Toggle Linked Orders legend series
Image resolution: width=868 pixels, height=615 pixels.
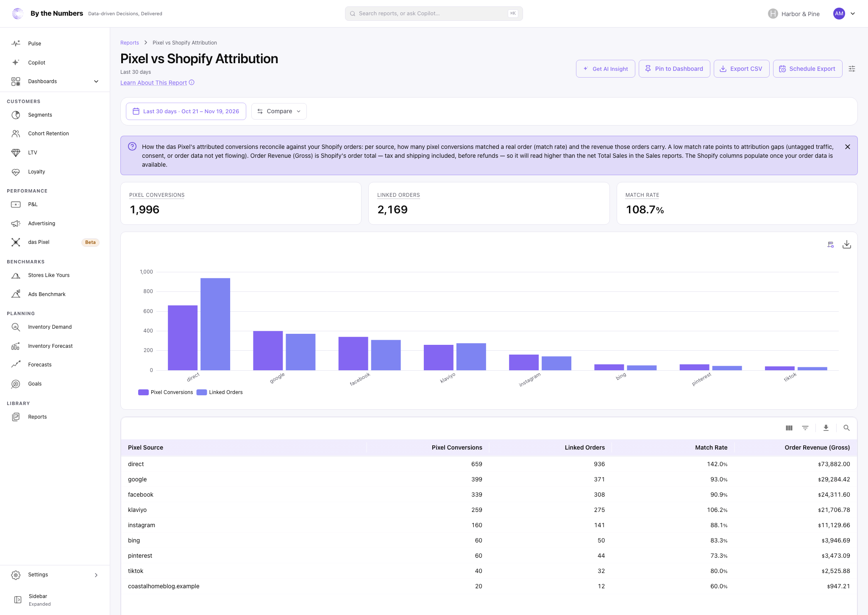click(220, 392)
